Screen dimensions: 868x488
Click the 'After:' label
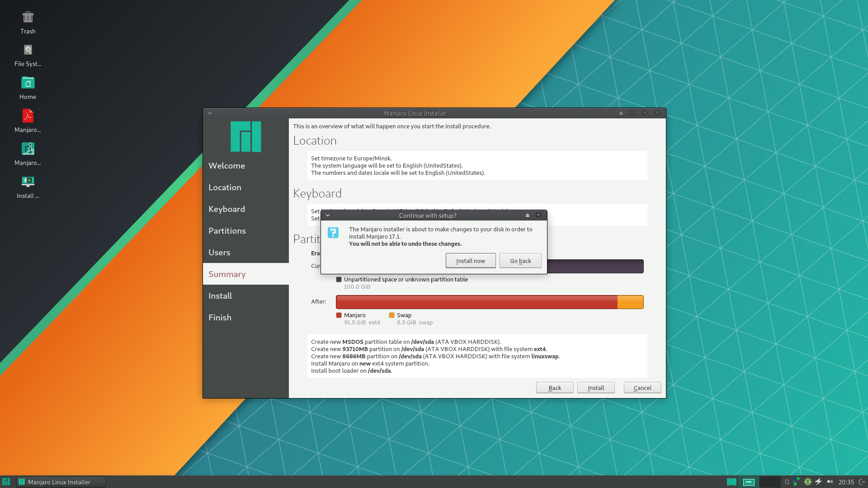coord(318,302)
